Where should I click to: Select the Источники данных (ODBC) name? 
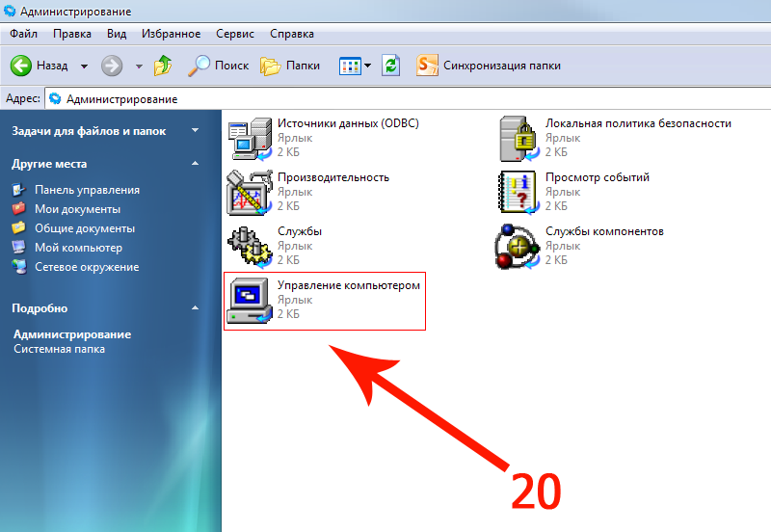point(348,123)
